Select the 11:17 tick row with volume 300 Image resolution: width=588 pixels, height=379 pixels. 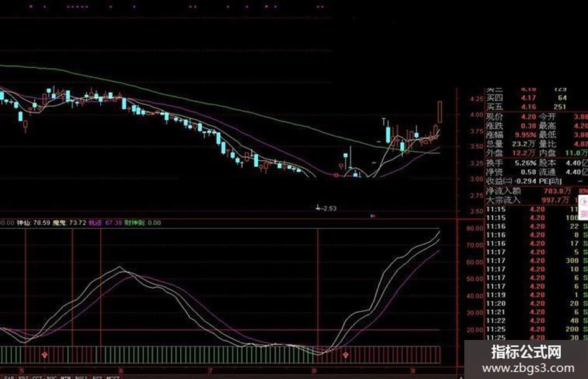click(537, 261)
